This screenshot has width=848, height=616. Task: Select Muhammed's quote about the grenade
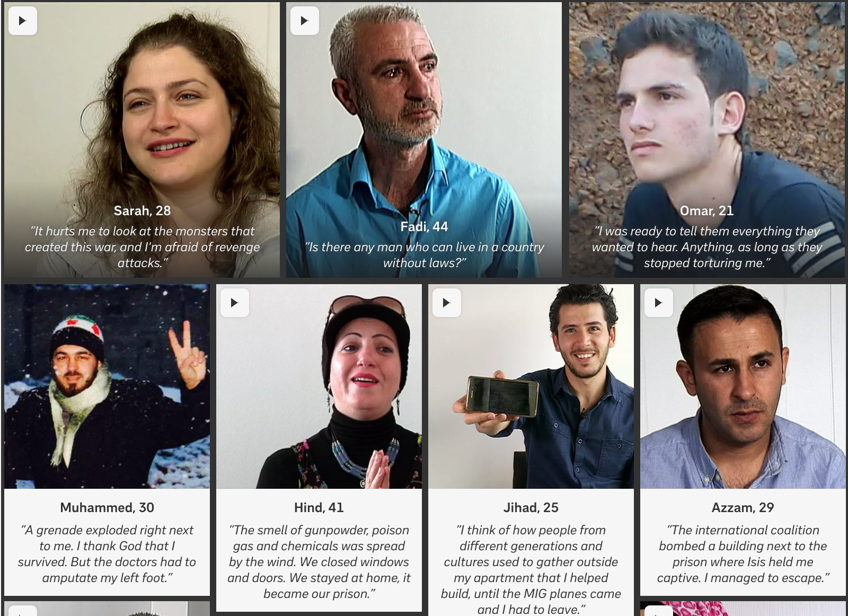[x=107, y=554]
